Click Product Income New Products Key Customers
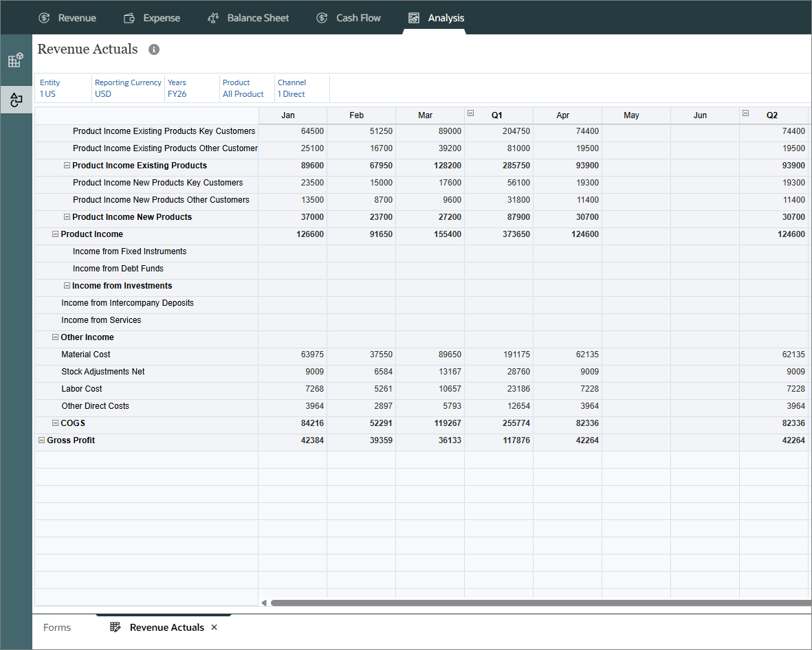This screenshot has width=812, height=650. [157, 183]
